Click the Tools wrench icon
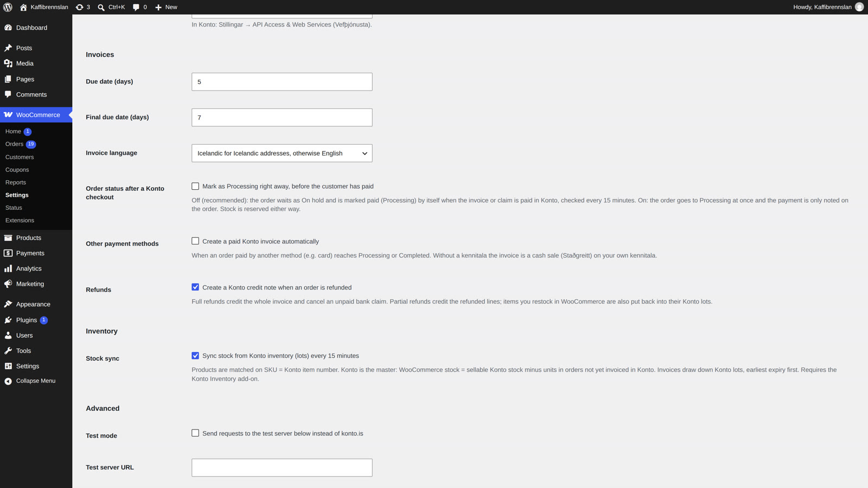The height and width of the screenshot is (488, 868). [x=8, y=351]
